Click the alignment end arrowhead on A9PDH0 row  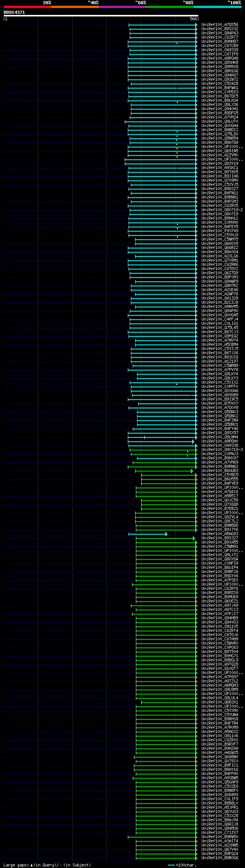(193, 441)
